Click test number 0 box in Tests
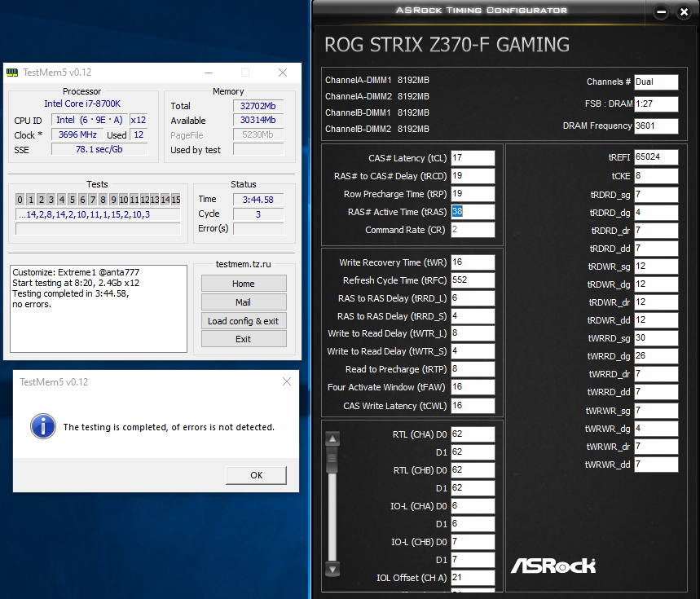The image size is (700, 599). (20, 200)
